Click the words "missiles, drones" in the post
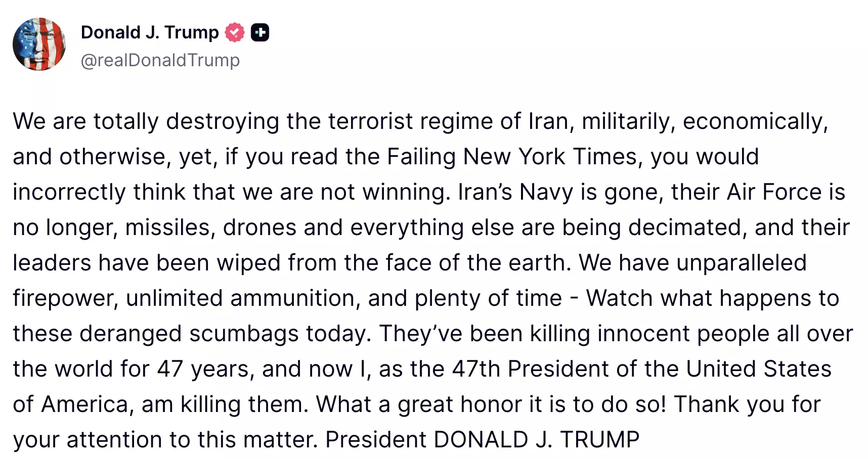Image resolution: width=868 pixels, height=459 pixels. (210, 227)
